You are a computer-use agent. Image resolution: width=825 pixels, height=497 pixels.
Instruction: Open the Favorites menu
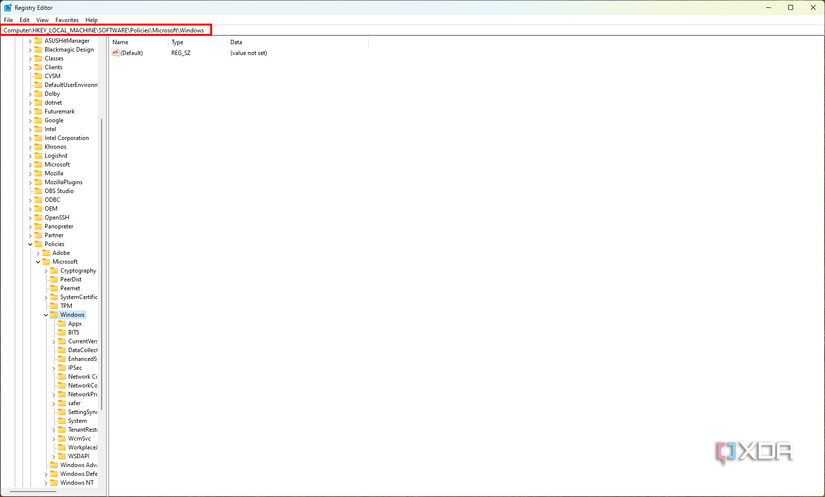[67, 20]
